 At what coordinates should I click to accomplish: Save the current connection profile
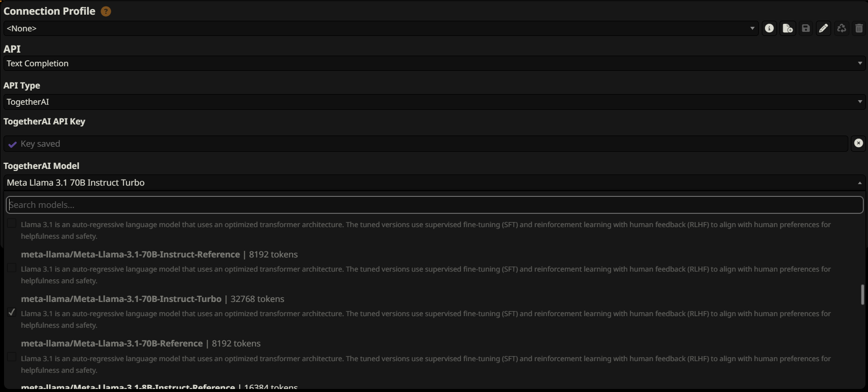806,28
